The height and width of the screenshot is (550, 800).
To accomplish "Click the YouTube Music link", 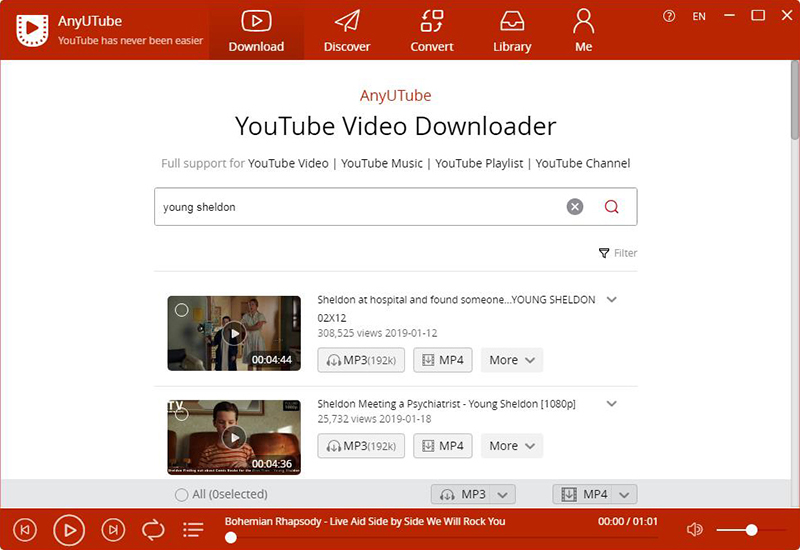I will [x=382, y=163].
